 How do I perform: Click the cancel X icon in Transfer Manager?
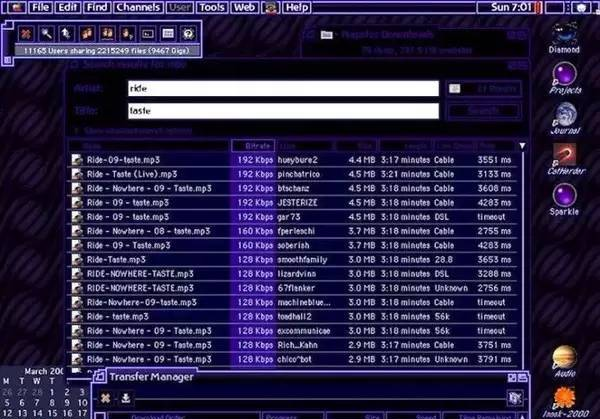click(105, 397)
